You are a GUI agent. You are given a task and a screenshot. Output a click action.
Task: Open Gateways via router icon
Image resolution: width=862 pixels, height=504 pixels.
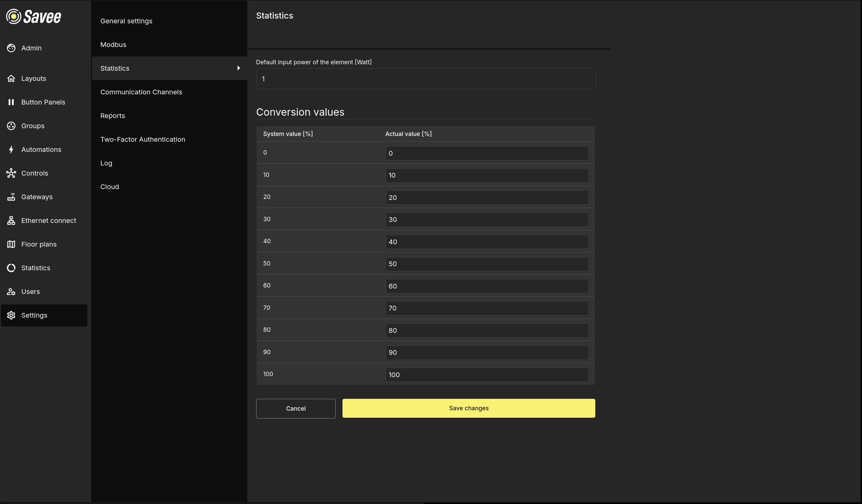tap(11, 197)
